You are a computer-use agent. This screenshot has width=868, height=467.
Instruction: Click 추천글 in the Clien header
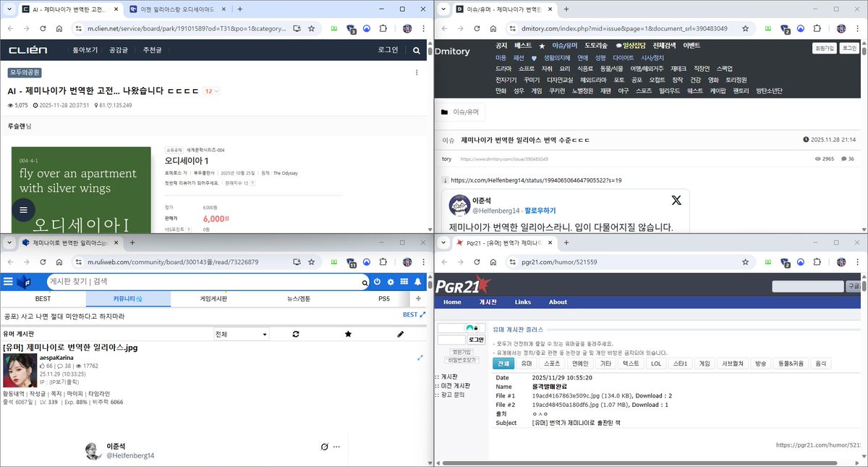pos(153,50)
